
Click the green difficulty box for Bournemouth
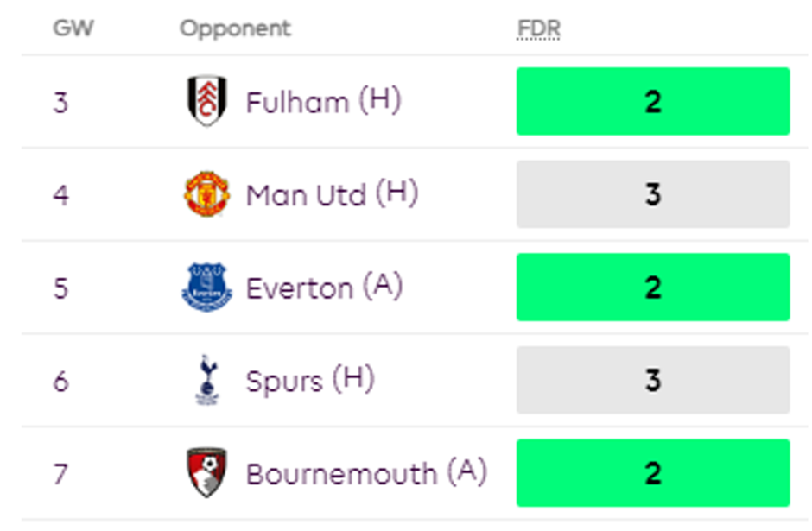652,473
